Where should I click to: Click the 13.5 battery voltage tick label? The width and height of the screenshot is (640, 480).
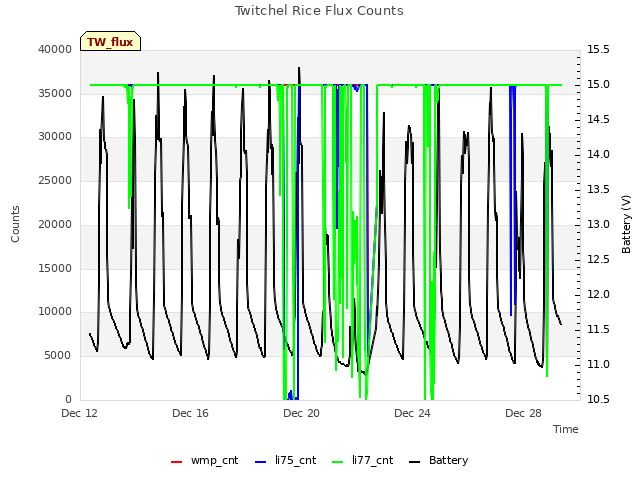pos(598,189)
